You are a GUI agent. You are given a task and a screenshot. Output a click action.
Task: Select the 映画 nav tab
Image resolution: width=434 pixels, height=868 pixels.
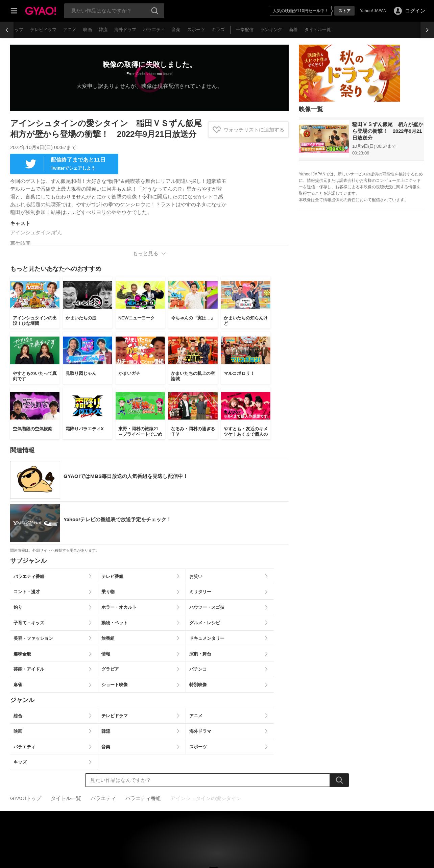[88, 30]
